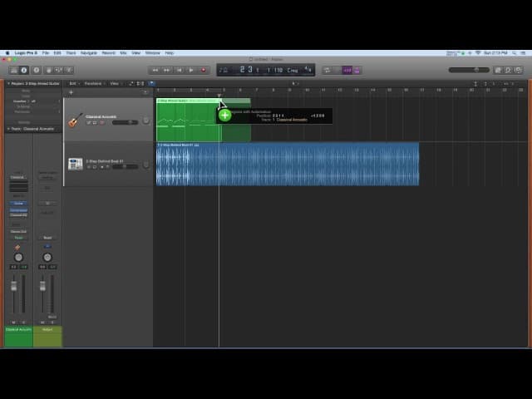Click the Spotlight search icon
The width and height of the screenshot is (532, 399).
[x=515, y=53]
